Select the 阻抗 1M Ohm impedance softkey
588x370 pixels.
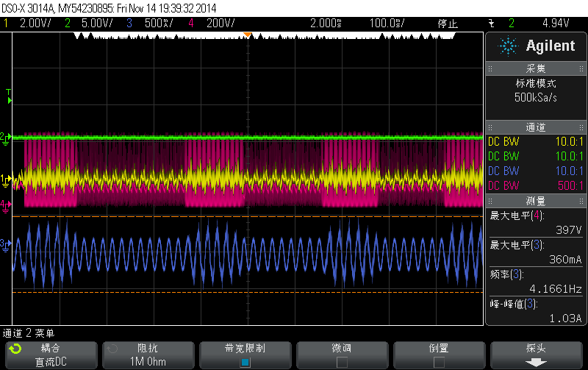tap(147, 355)
